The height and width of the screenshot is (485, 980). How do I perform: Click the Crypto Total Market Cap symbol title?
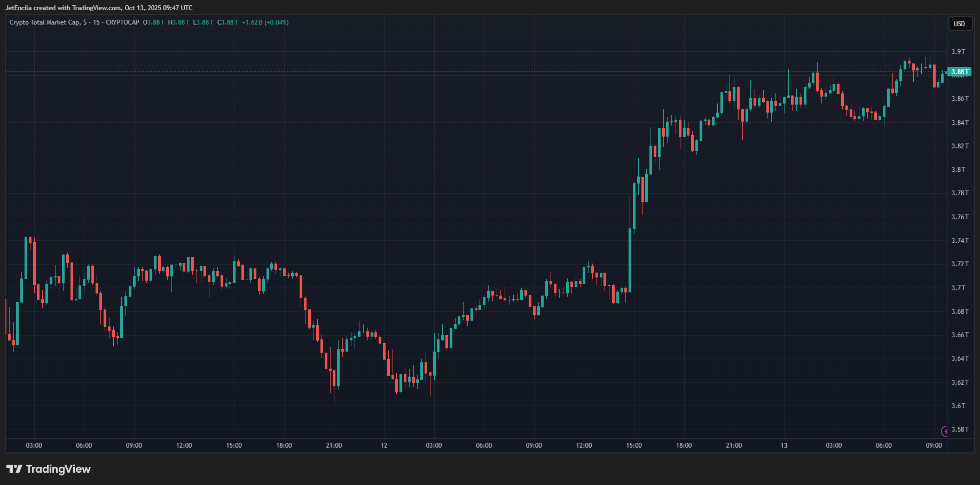tap(45, 22)
